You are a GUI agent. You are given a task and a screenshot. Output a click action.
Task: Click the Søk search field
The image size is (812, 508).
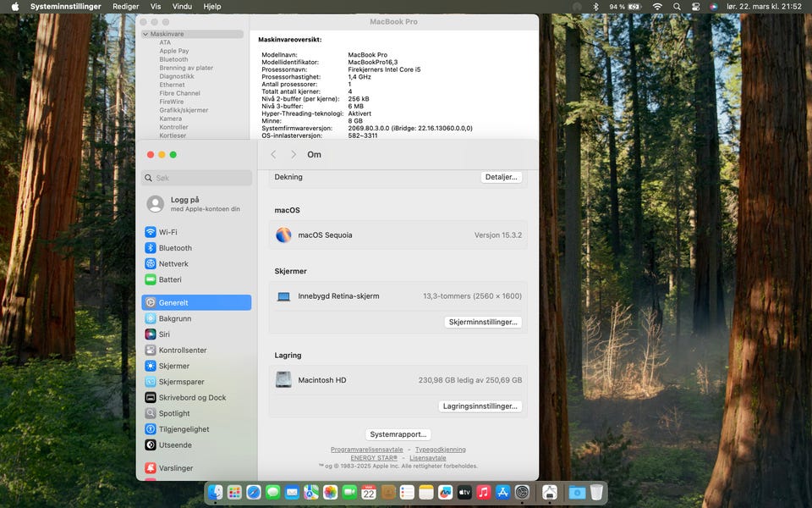coord(196,178)
